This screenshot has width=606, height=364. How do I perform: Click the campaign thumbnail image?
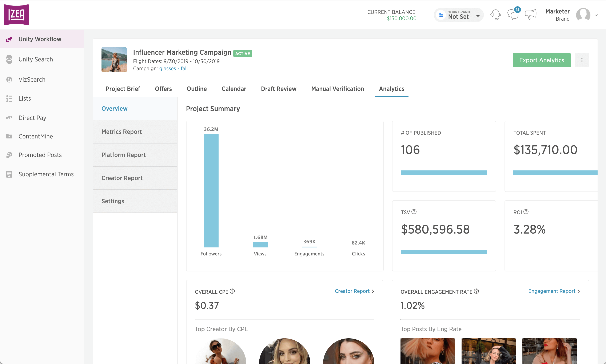(x=114, y=60)
